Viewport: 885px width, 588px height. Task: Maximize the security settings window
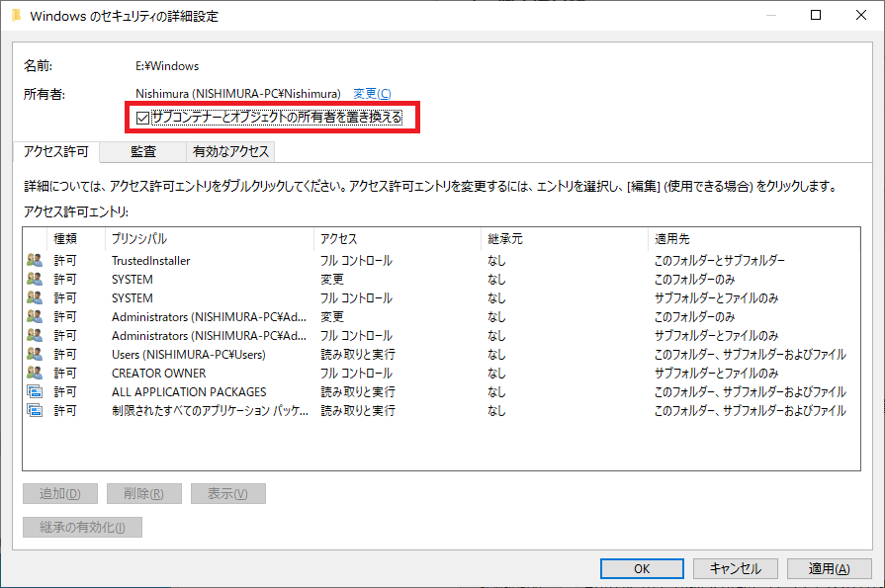[816, 15]
